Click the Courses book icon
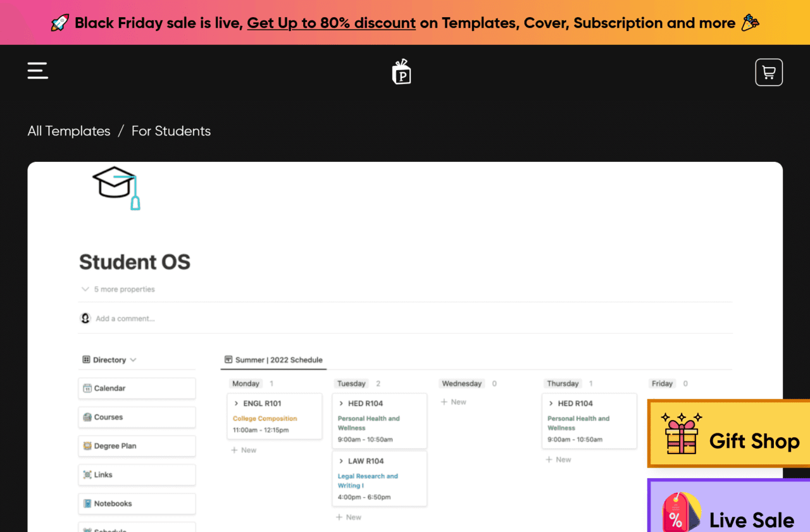Viewport: 810px width, 532px height. coord(89,417)
